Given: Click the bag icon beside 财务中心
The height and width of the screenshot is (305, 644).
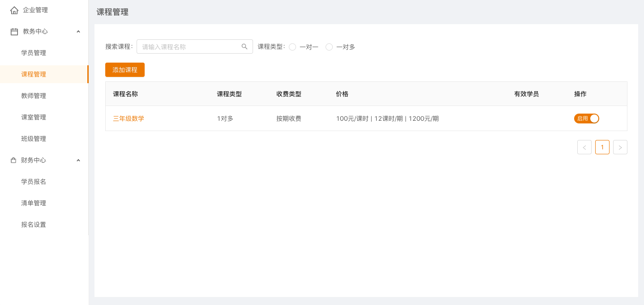Looking at the screenshot, I should 13,160.
